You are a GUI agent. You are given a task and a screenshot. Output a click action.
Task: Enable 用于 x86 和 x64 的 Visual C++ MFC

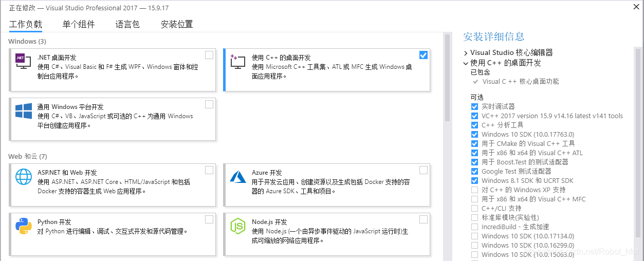tap(474, 199)
